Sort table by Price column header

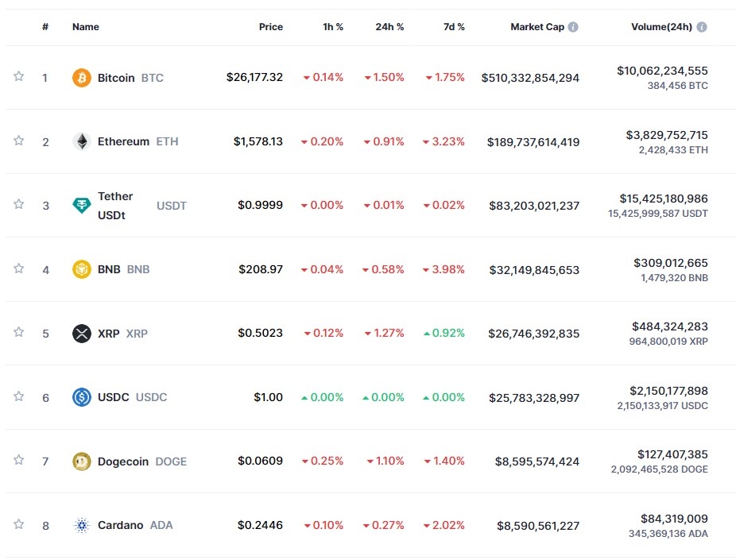point(270,27)
